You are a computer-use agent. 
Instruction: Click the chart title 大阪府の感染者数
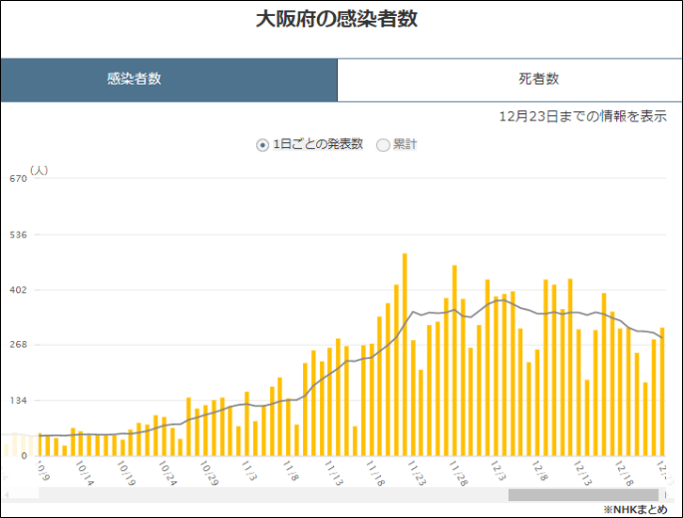[x=337, y=19]
